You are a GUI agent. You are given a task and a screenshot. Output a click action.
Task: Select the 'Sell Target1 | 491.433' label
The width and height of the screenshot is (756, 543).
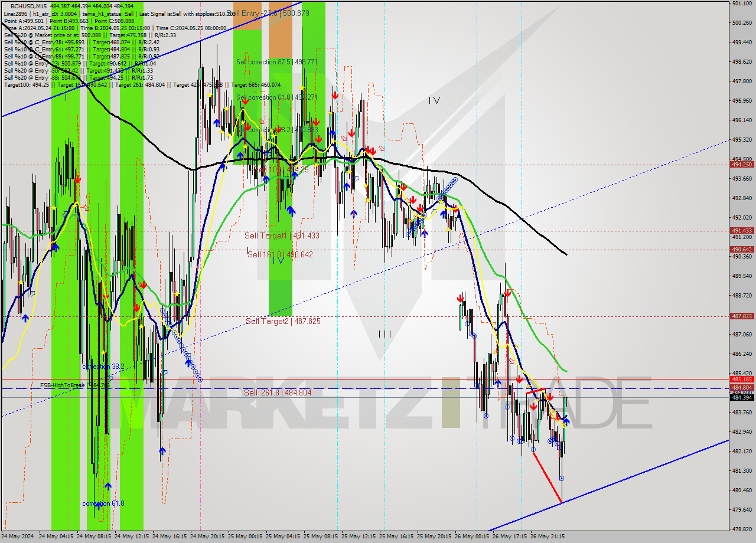pyautogui.click(x=282, y=235)
